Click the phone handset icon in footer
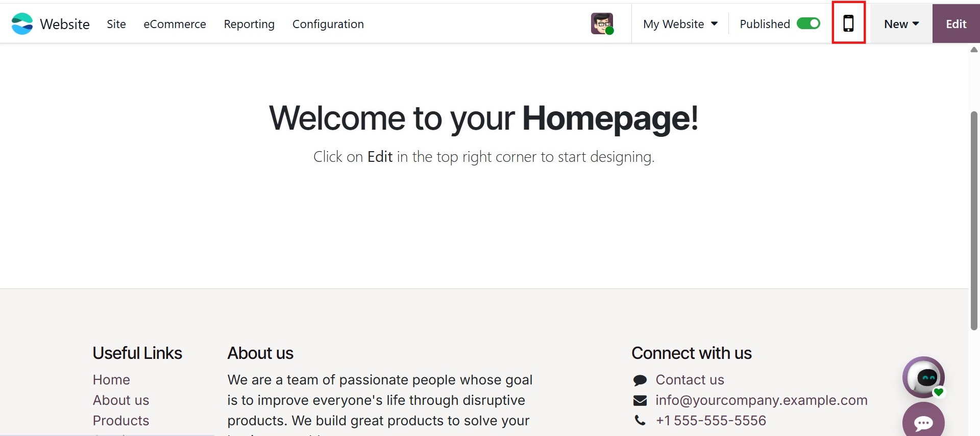Screen dimensions: 980x436 (x=640, y=421)
